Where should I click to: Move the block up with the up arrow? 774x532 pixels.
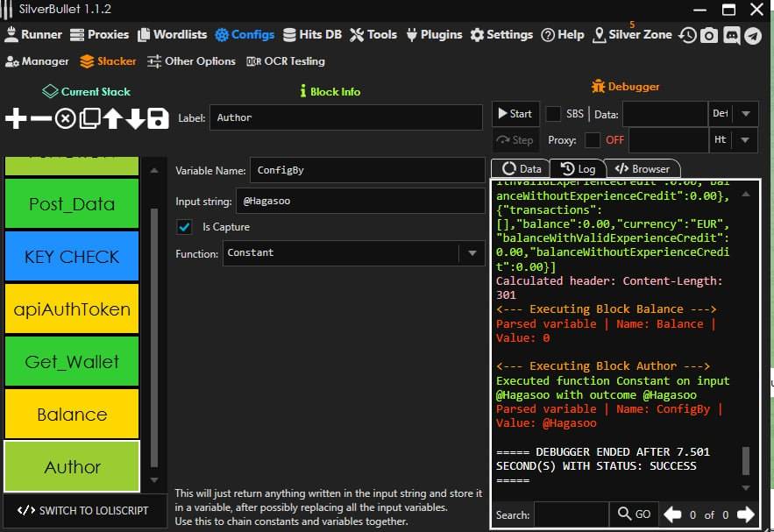[113, 119]
